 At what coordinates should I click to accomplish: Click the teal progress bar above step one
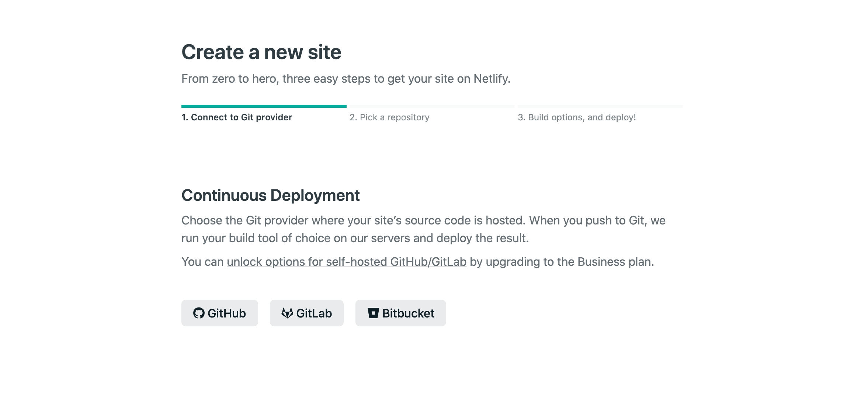264,106
